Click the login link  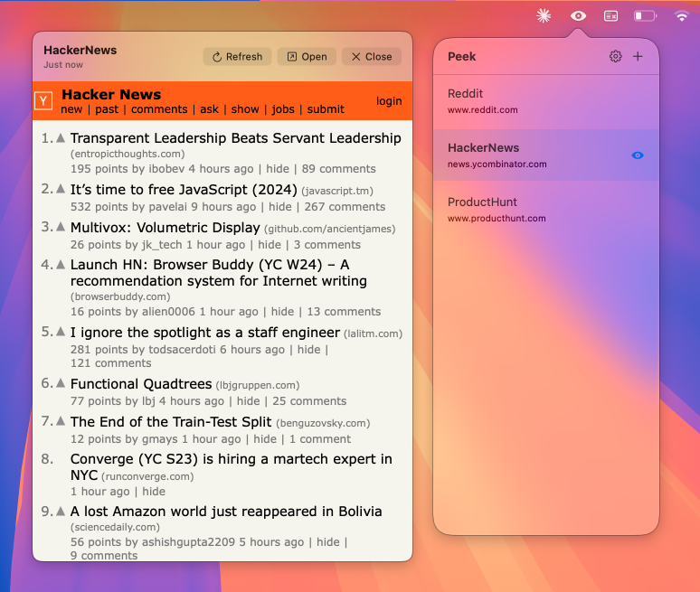[389, 101]
